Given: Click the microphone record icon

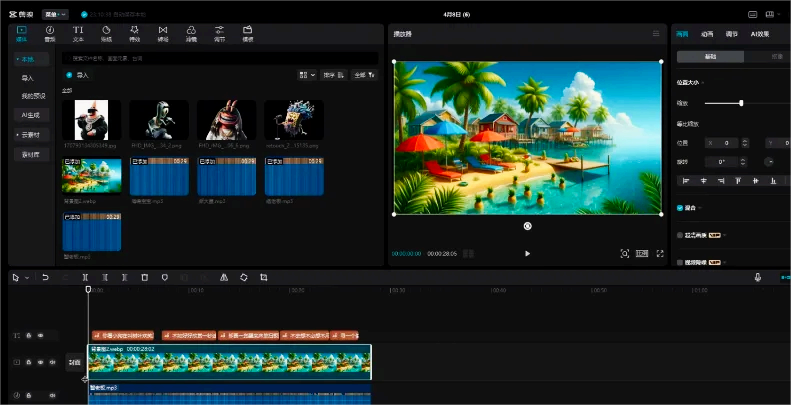Looking at the screenshot, I should click(x=757, y=277).
